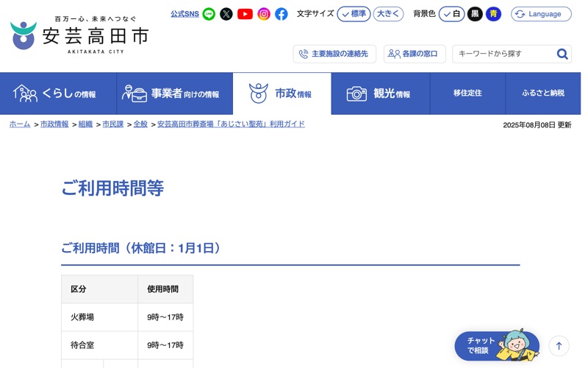
Task: Click the Akitakata city logo
Action: (79, 35)
